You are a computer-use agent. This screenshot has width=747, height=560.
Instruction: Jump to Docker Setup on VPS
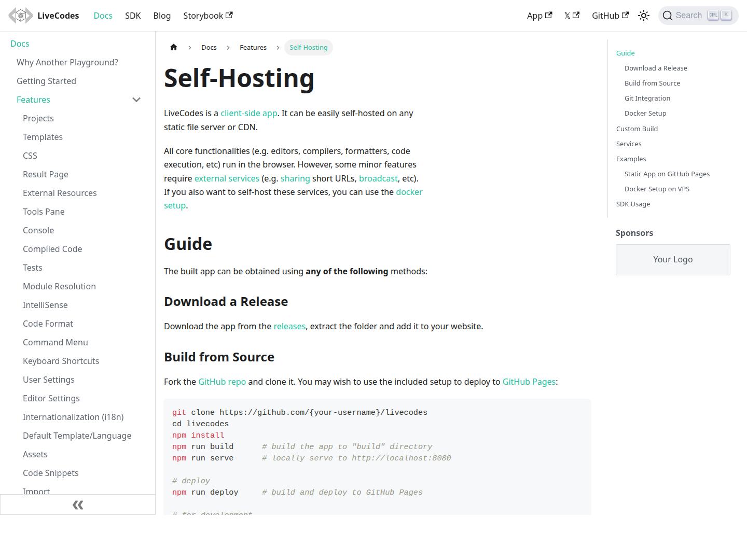pyautogui.click(x=657, y=189)
